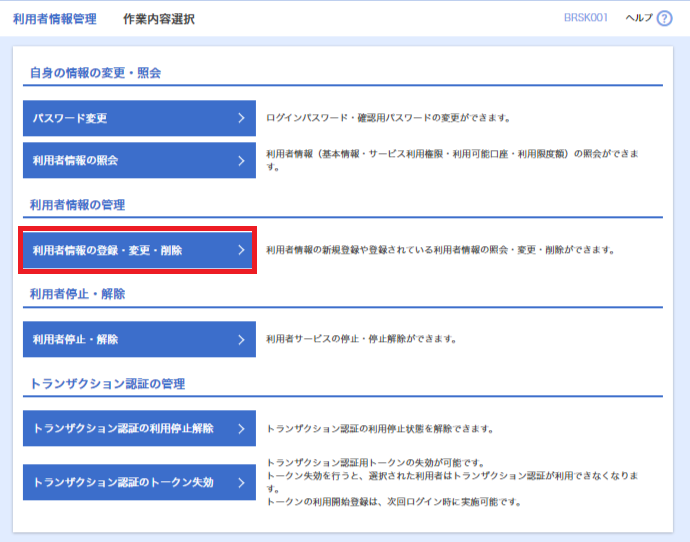Click screen ID BRSK001 text
The height and width of the screenshot is (542, 690).
coord(586,18)
